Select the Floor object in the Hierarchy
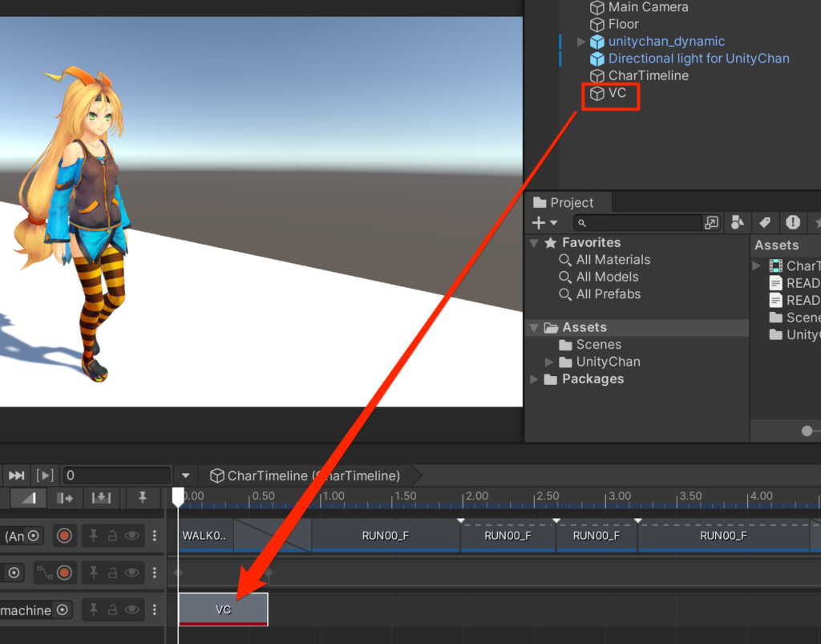The image size is (821, 644). pos(614,25)
